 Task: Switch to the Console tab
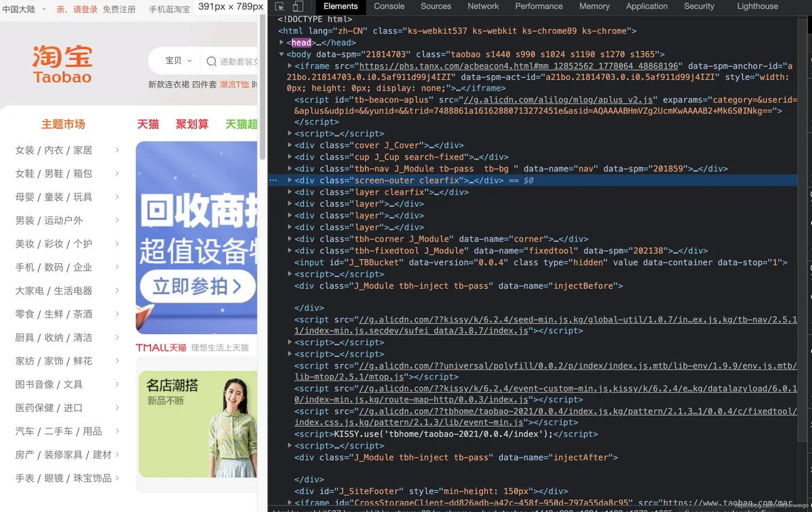click(389, 6)
